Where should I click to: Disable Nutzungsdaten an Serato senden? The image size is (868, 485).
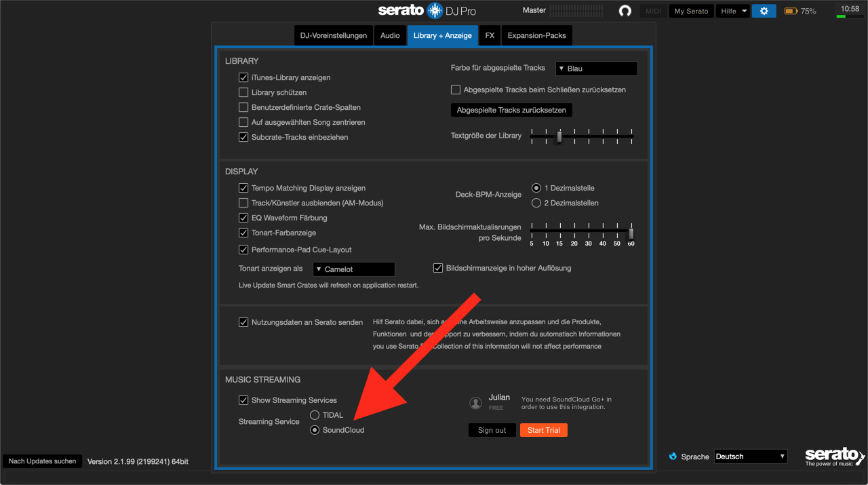243,322
